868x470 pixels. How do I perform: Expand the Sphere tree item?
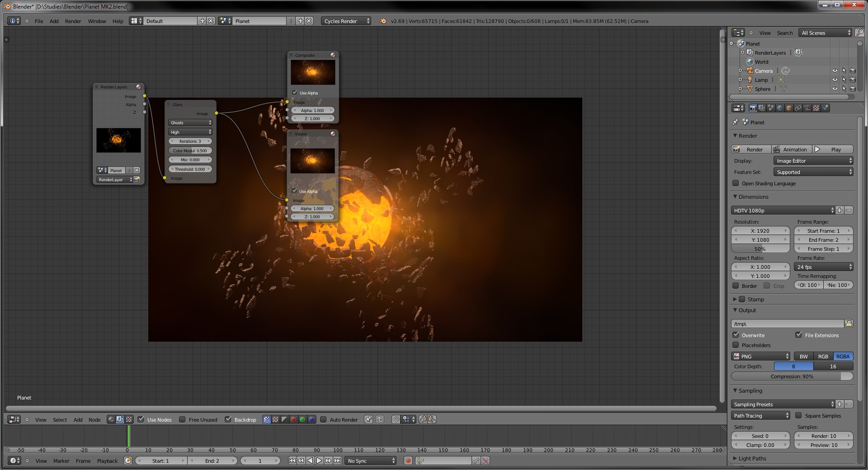740,89
